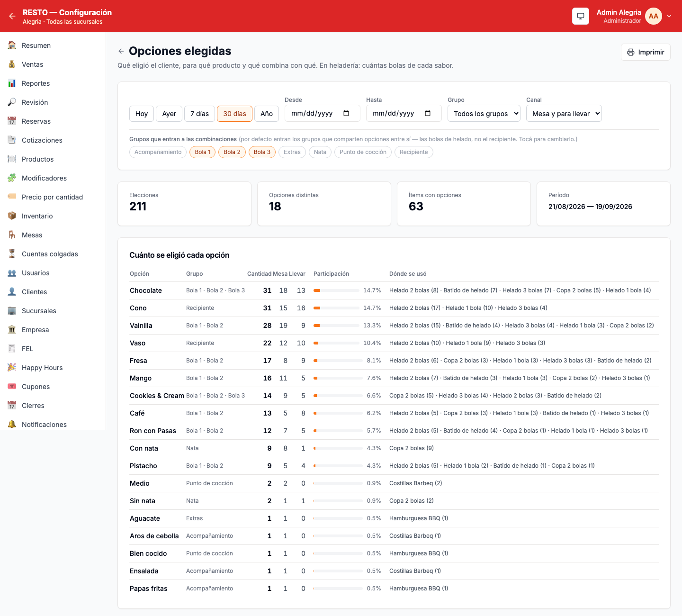
Task: Click the back arrow in red header
Action: [x=12, y=16]
